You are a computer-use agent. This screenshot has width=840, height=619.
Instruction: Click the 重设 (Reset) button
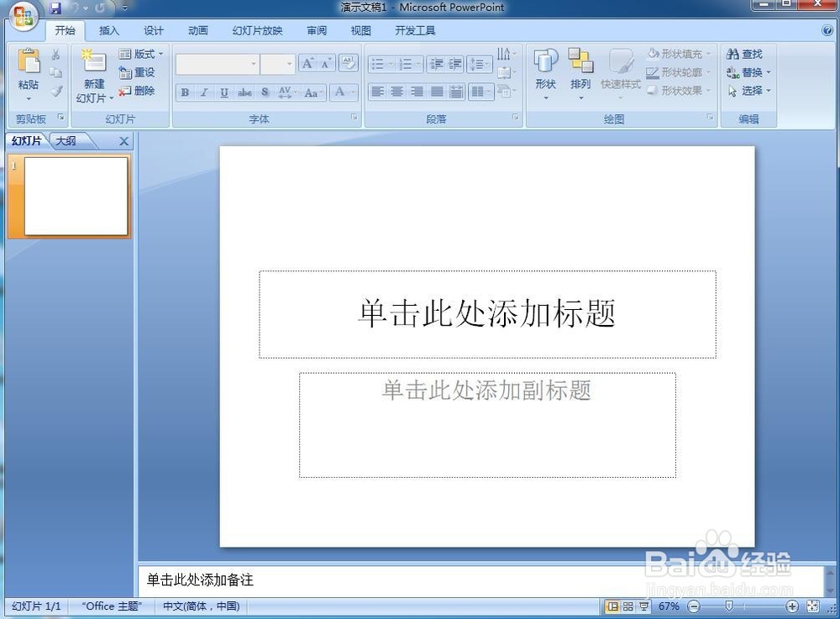point(137,72)
